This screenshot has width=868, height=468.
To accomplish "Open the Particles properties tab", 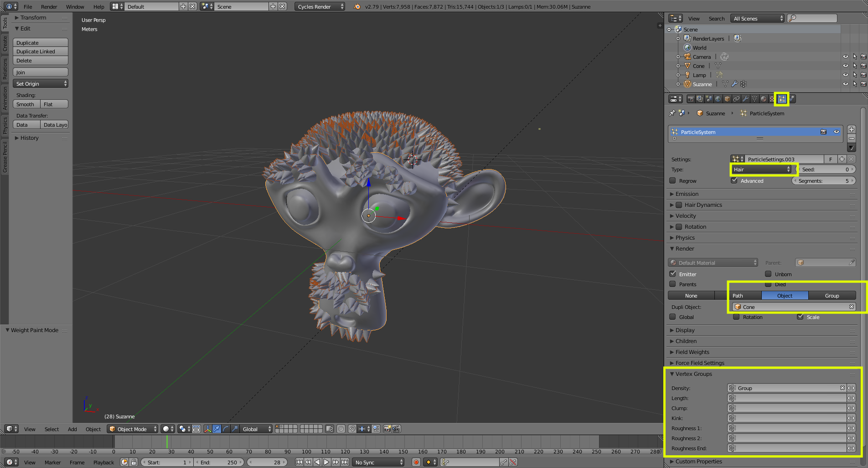I will coord(782,99).
